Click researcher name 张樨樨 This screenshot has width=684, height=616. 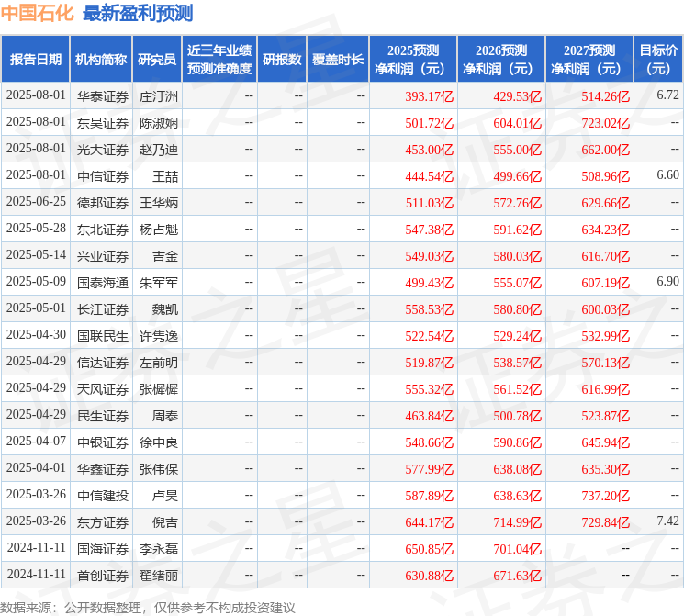click(158, 389)
